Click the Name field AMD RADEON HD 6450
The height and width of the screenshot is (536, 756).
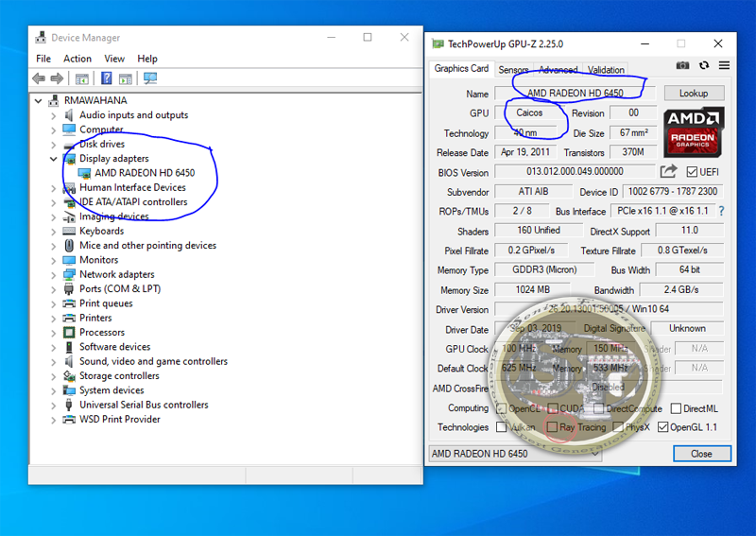576,93
